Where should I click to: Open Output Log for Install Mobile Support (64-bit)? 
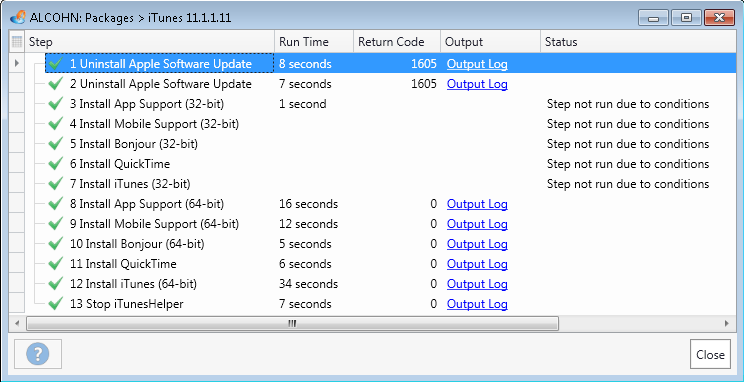(477, 224)
